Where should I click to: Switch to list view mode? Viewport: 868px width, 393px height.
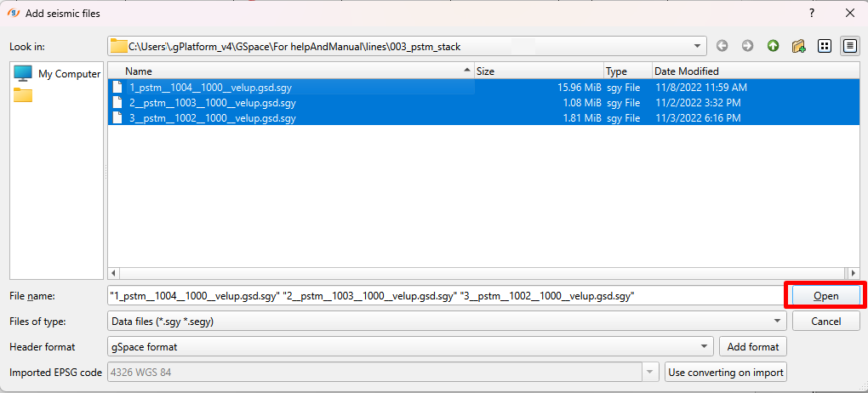pyautogui.click(x=825, y=47)
